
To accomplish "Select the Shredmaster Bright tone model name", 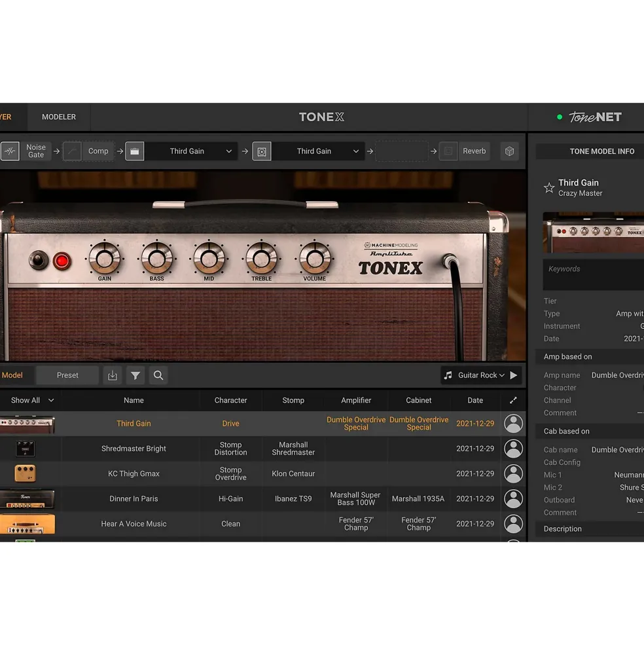I will pyautogui.click(x=134, y=449).
